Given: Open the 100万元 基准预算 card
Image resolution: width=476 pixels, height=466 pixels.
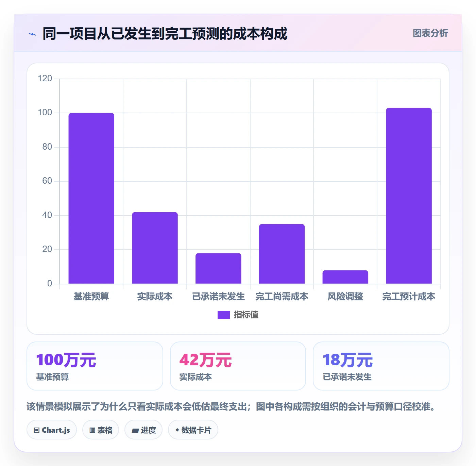Looking at the screenshot, I should [x=95, y=366].
